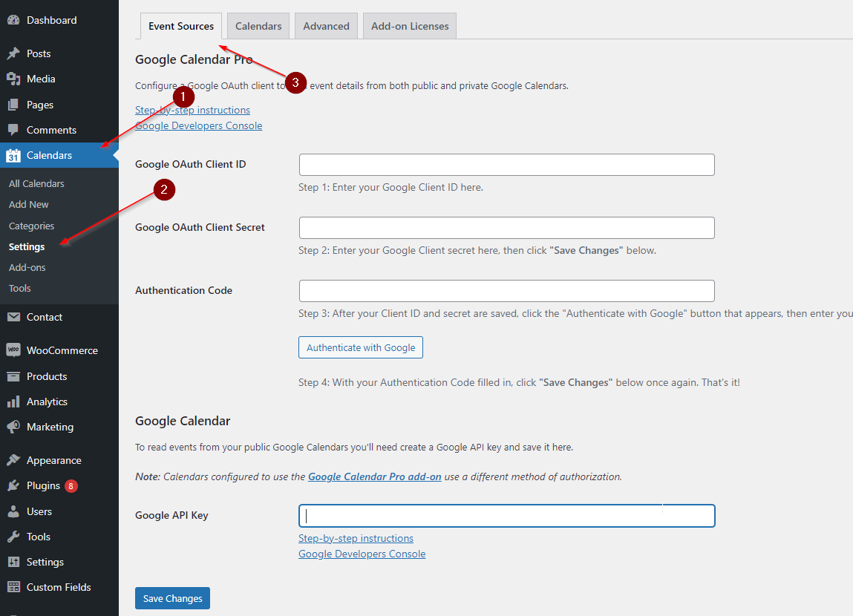This screenshot has height=616, width=853.
Task: Click the Plugins update count badge 8
Action: tap(71, 486)
